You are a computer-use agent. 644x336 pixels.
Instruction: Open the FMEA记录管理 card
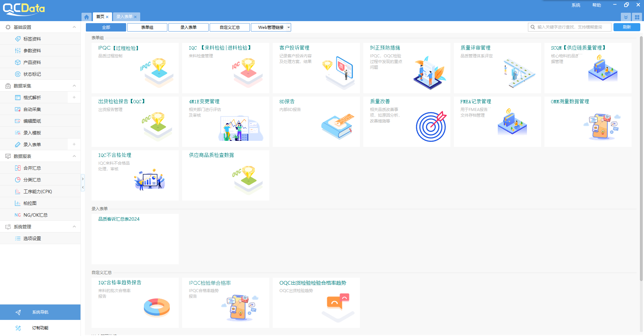coord(497,122)
